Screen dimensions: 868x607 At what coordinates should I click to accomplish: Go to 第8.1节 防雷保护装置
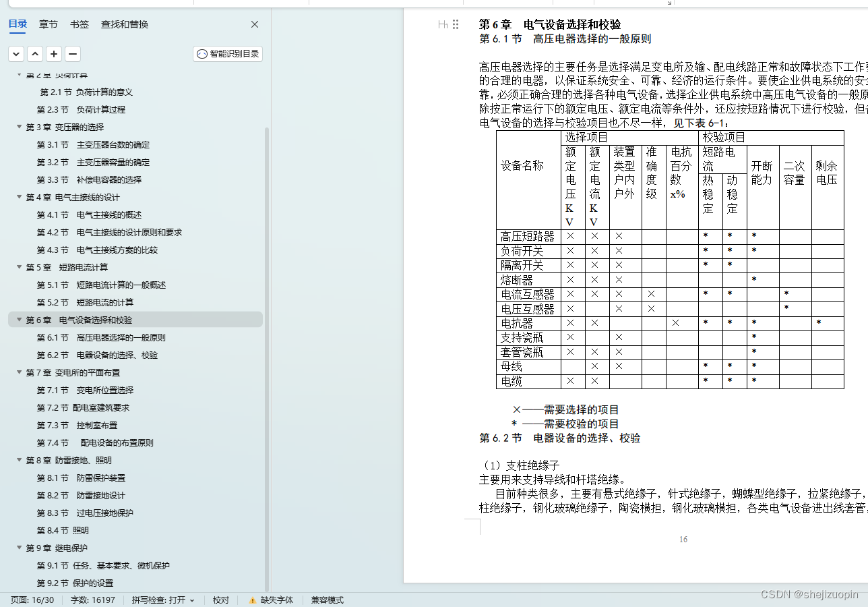click(81, 478)
